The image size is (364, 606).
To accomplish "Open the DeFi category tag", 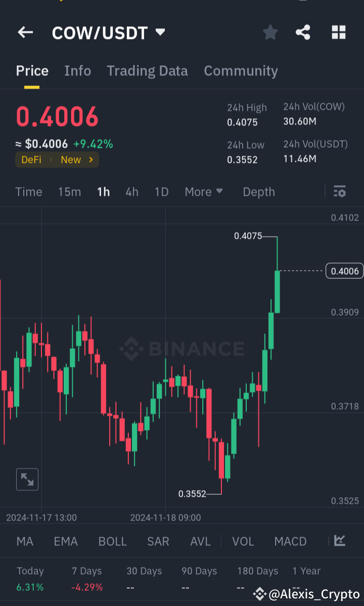I will point(31,159).
